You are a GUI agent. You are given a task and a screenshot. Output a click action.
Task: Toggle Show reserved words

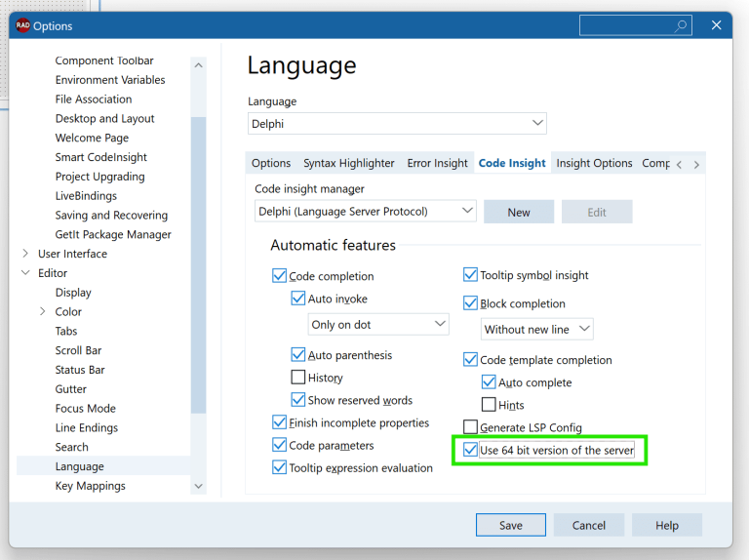[x=298, y=399]
